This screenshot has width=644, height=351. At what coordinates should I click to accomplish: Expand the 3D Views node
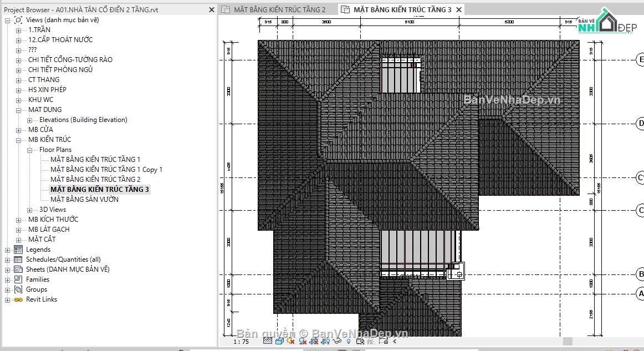pyautogui.click(x=29, y=209)
